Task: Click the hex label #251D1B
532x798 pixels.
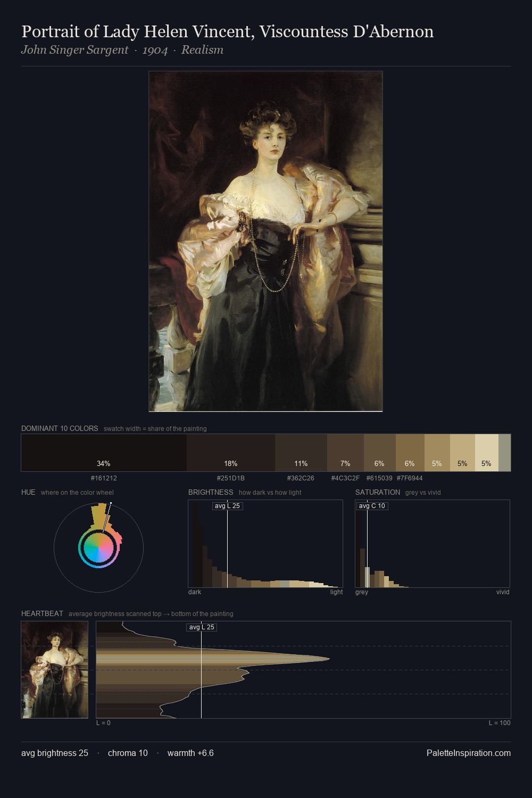Action: tap(231, 478)
